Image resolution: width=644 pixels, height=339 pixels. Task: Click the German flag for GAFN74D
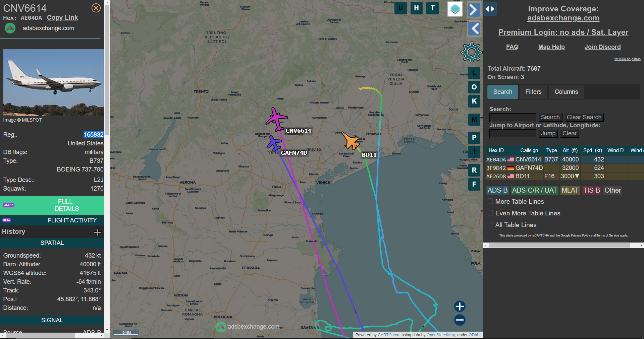(x=511, y=168)
